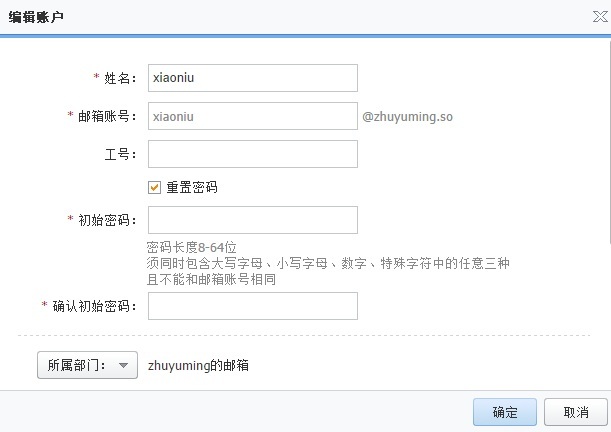Open the 所属部门 dropdown

click(86, 366)
